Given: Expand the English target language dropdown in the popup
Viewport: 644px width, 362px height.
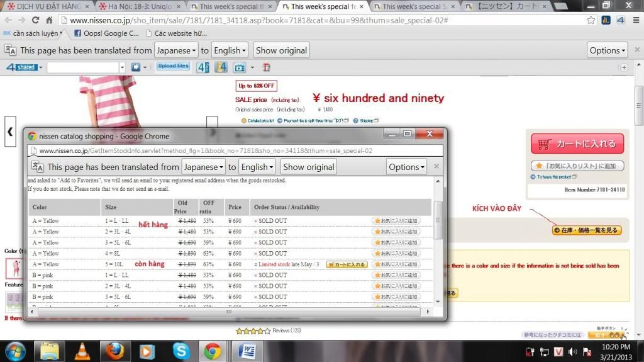Looking at the screenshot, I should (x=257, y=167).
